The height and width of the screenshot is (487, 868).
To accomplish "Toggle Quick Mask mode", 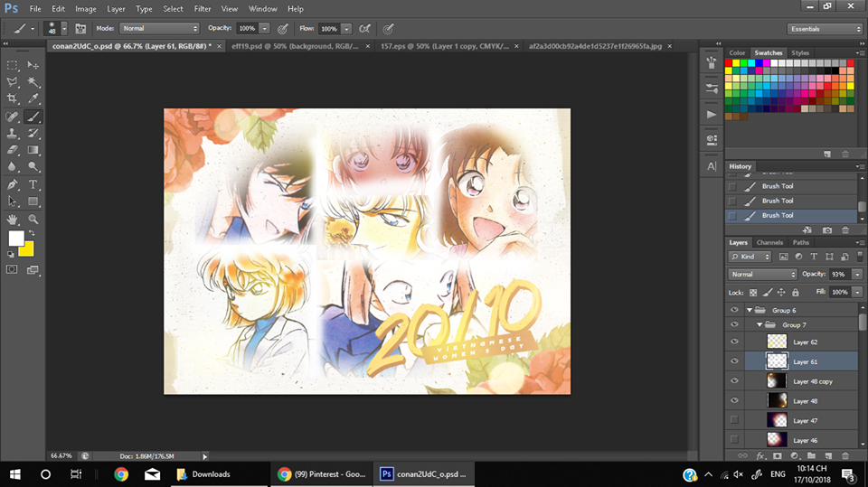I will [12, 269].
